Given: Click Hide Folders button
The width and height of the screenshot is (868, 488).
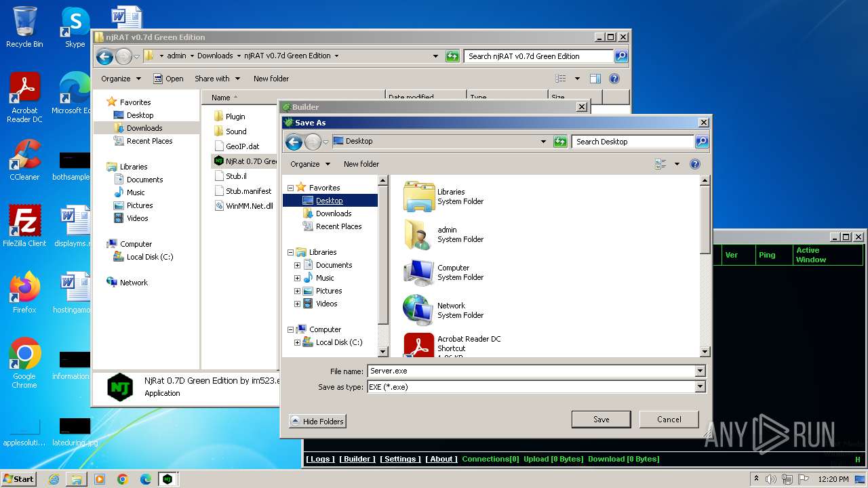Looking at the screenshot, I should click(x=317, y=422).
